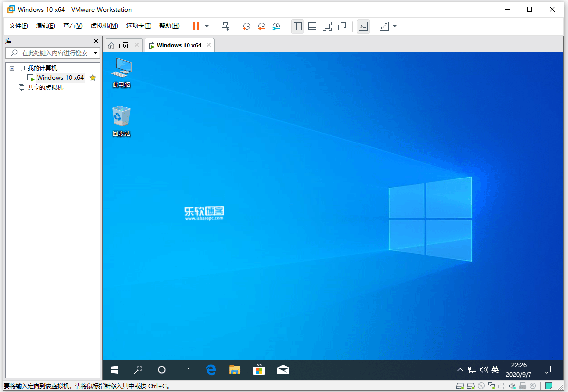Select 我的计算机 in the library tree
Screen dimensions: 568x392
click(x=42, y=68)
